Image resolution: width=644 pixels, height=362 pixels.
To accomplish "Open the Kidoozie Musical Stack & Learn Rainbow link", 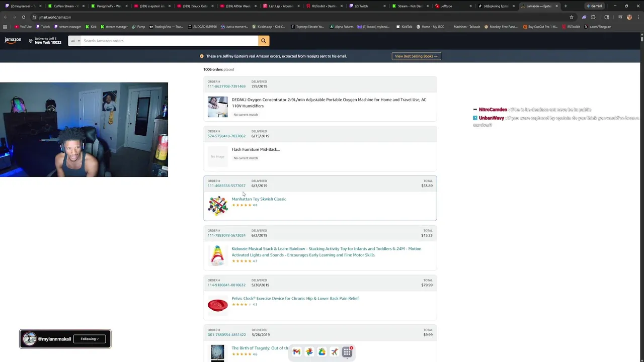I will click(x=326, y=252).
